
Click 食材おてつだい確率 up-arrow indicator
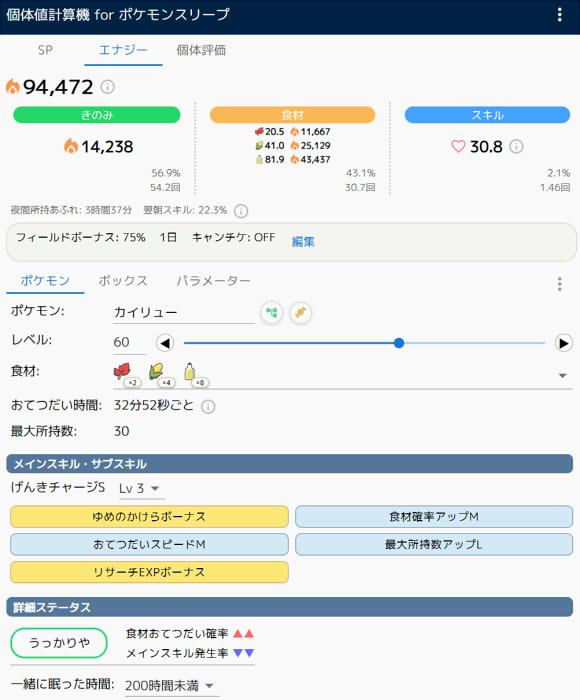coord(243,633)
